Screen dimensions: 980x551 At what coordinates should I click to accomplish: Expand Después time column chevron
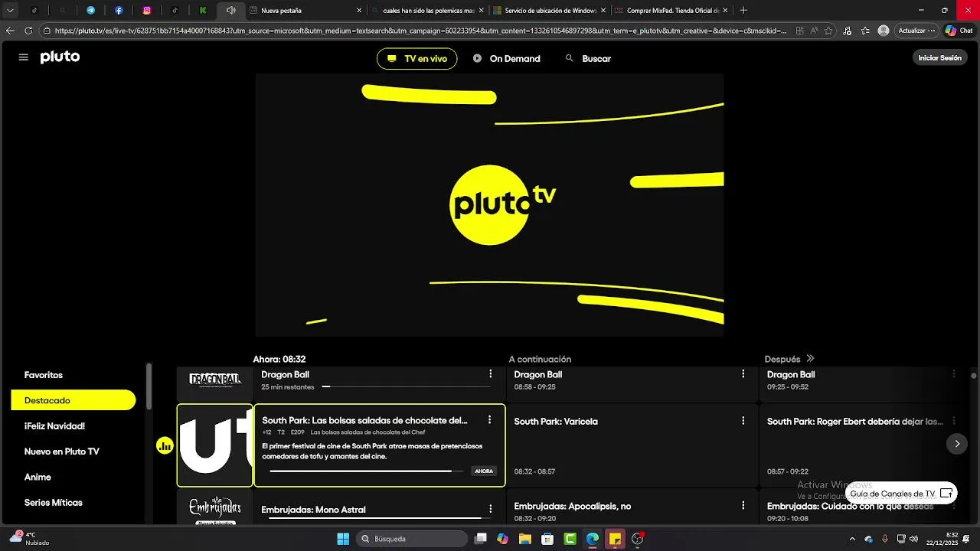coord(810,359)
